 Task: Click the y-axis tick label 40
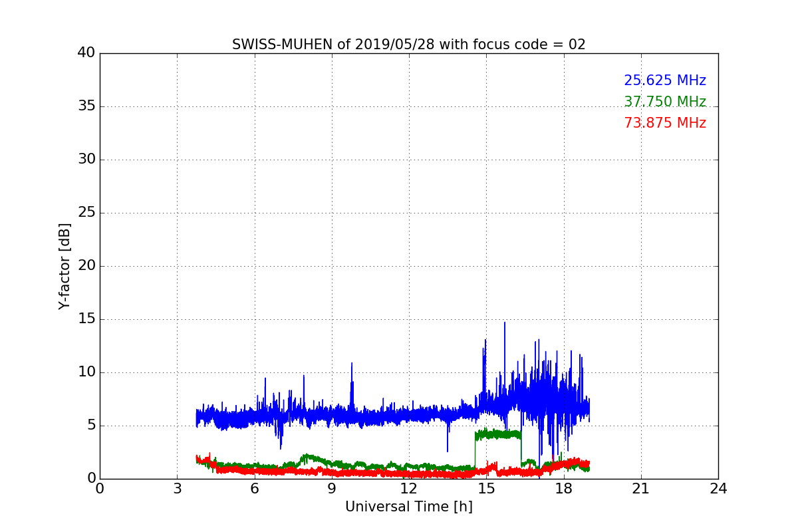pyautogui.click(x=86, y=53)
